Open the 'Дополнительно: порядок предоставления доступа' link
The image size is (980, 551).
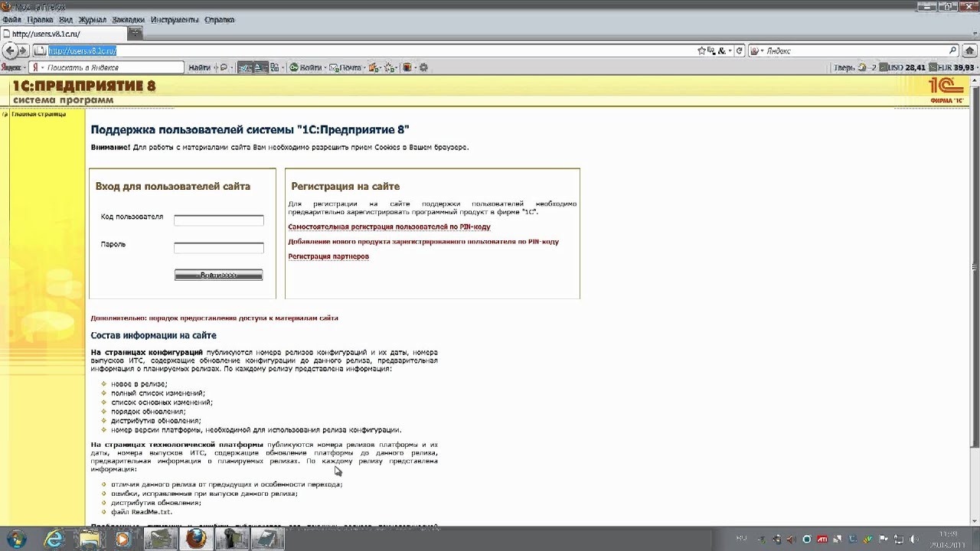(x=214, y=318)
